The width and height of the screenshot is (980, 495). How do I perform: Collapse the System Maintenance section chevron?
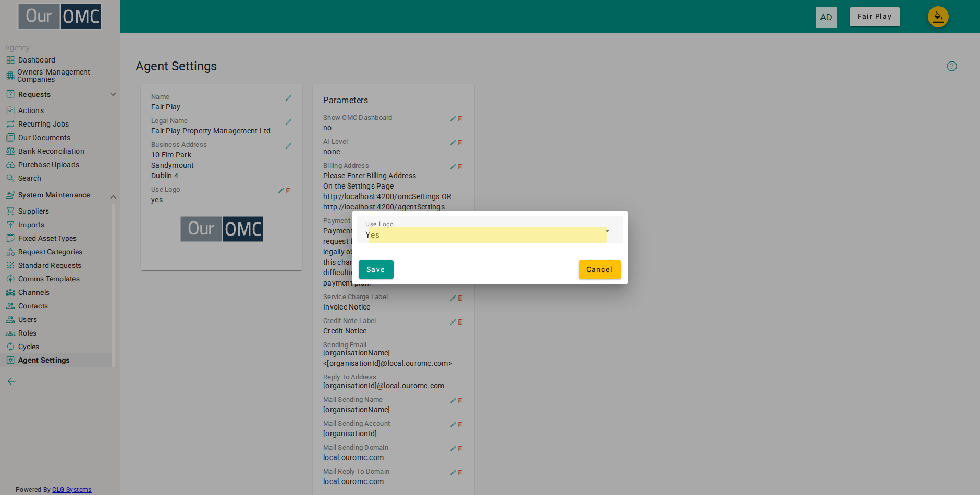113,197
